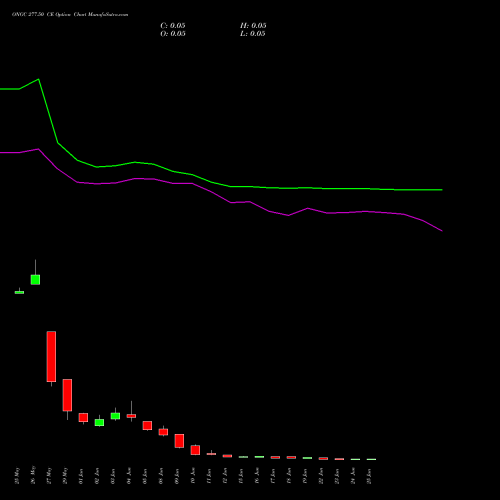Viewport: 500px width, 500px height.
Task: Click the 04 Jun date label
Action: pos(129,476)
